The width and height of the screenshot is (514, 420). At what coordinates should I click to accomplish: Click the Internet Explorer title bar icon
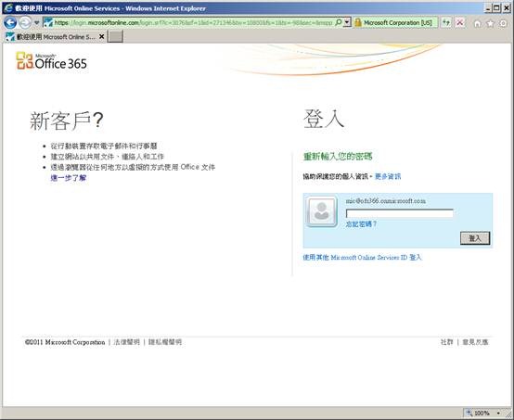tap(8, 7)
